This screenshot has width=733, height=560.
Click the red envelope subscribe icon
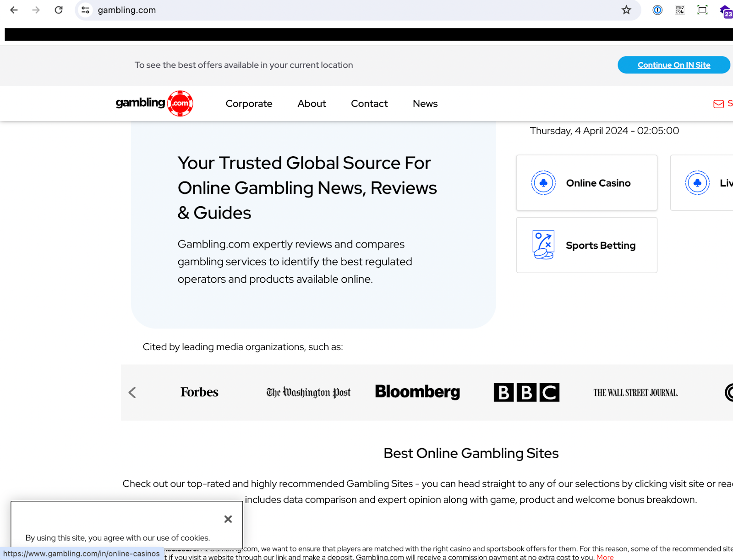(718, 104)
